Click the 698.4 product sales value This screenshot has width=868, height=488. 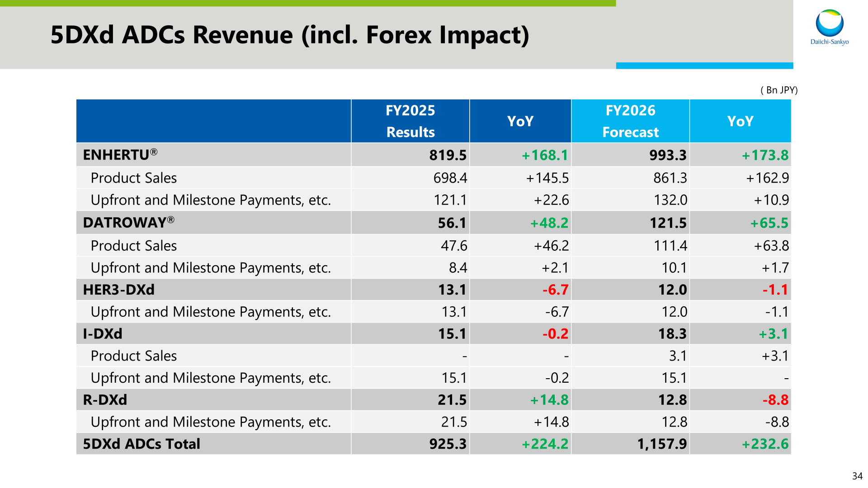(x=450, y=178)
